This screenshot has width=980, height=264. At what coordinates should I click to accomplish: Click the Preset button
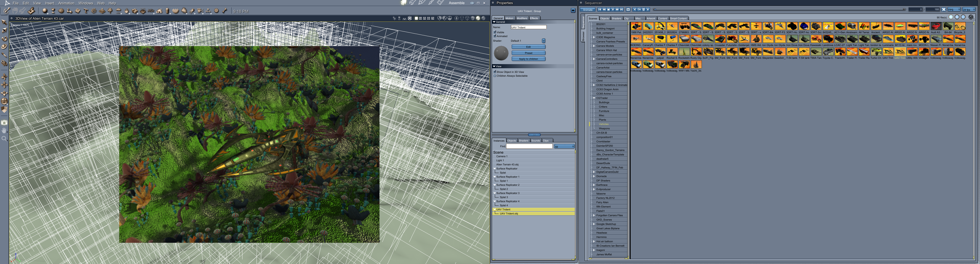pos(529,53)
